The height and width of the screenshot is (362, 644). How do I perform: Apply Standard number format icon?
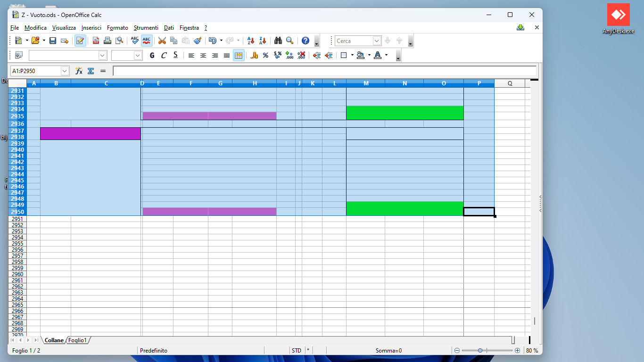278,55
